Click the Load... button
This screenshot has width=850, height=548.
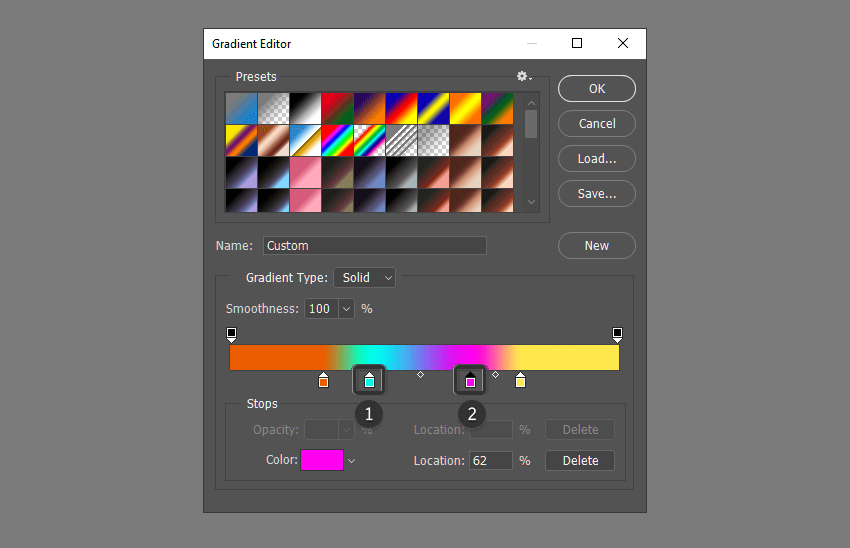pos(597,159)
